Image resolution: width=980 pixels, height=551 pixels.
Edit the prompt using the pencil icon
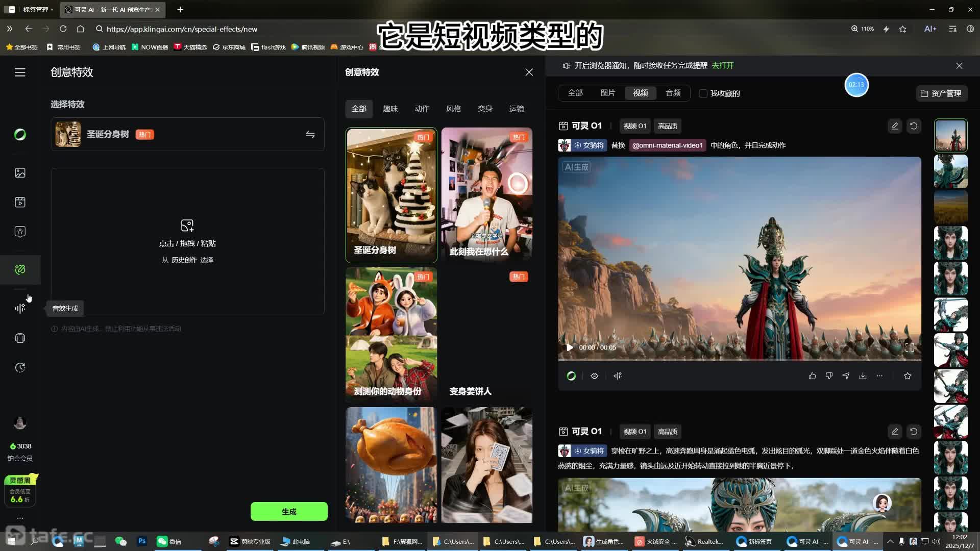click(894, 126)
